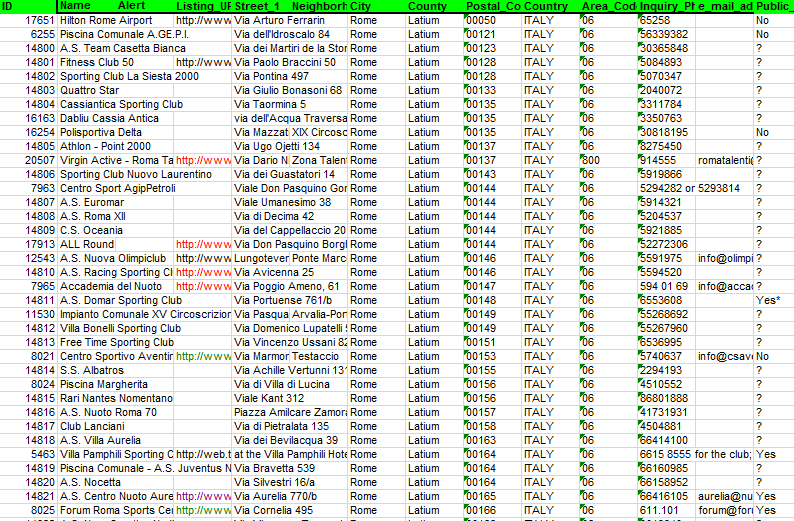Screen dimensions: 794x521
Task: Click the aurelia@nu email cell
Action: [x=725, y=496]
